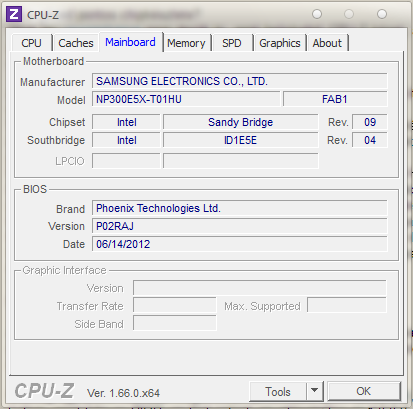Click the Transfer Rate field

pos(175,306)
